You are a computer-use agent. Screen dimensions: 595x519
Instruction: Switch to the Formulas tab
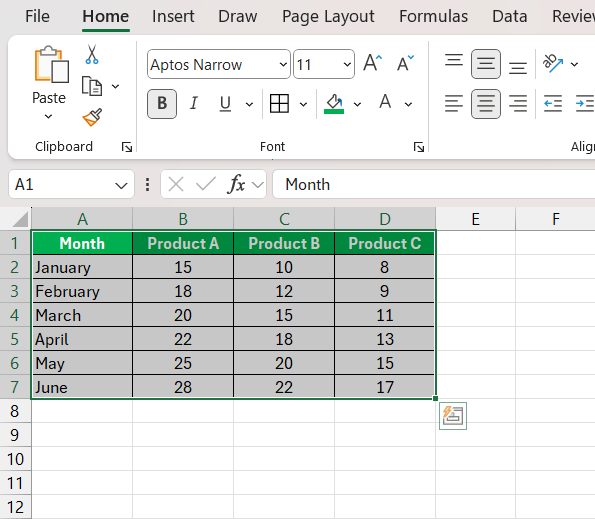[x=433, y=16]
